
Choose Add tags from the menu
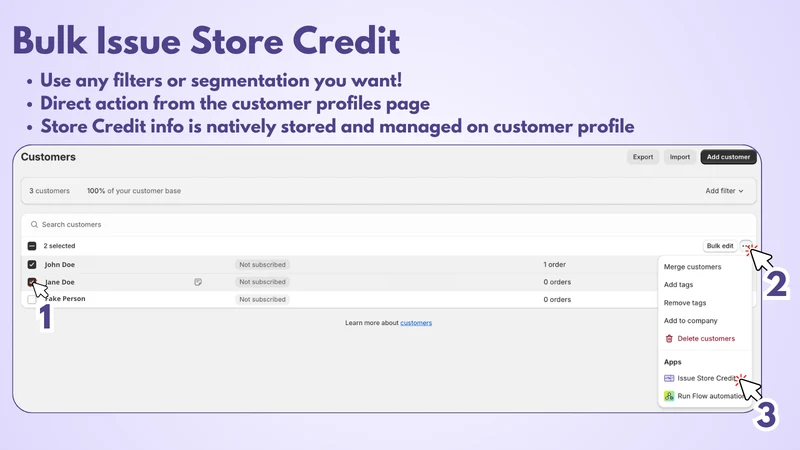[678, 285]
